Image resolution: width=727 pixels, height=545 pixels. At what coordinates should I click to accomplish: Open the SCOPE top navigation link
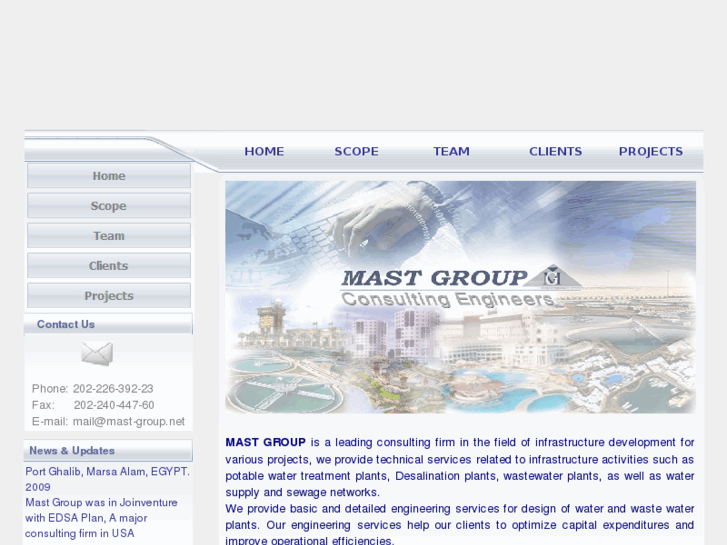click(357, 152)
